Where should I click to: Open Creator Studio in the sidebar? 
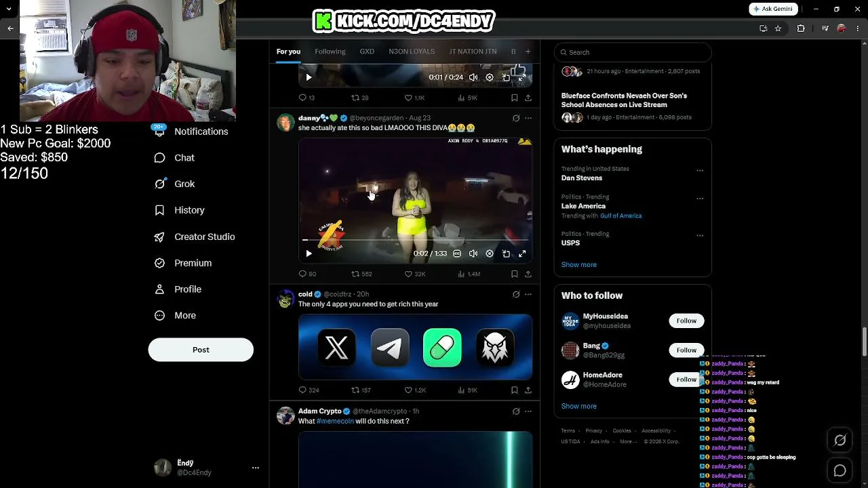(195, 237)
